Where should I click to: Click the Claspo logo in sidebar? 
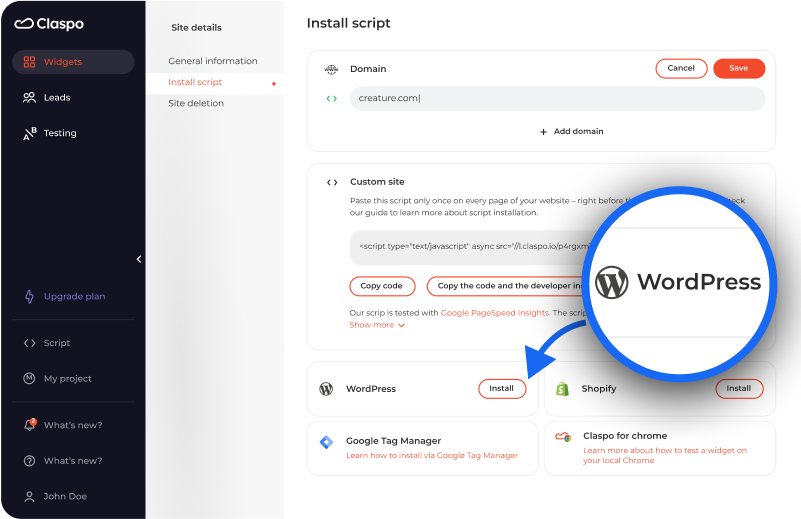coord(49,24)
